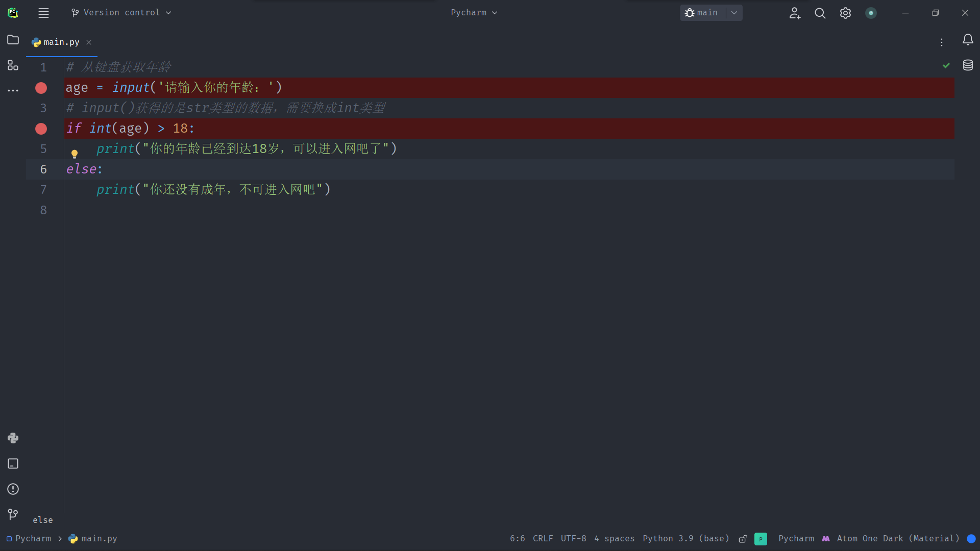Open the Pycharm project dropdown
980x551 pixels.
coord(474,13)
